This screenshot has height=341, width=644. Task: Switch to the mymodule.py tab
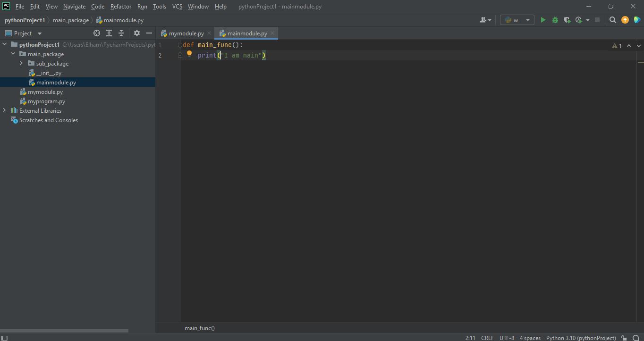(186, 33)
